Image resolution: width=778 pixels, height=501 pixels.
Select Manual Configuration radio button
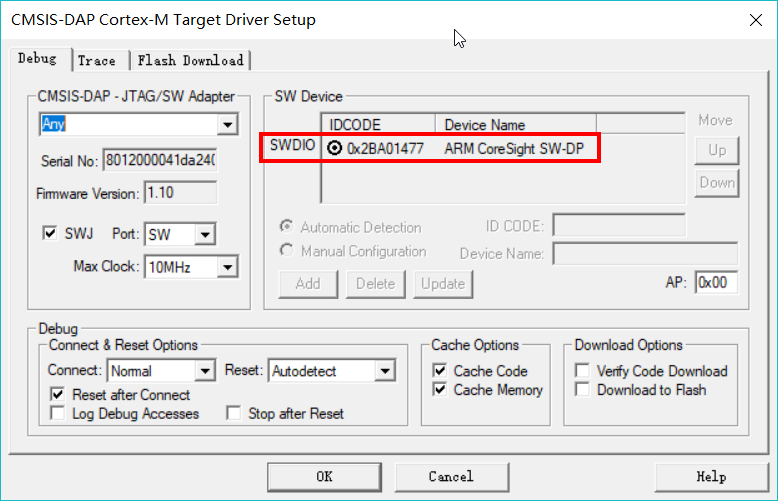click(286, 250)
